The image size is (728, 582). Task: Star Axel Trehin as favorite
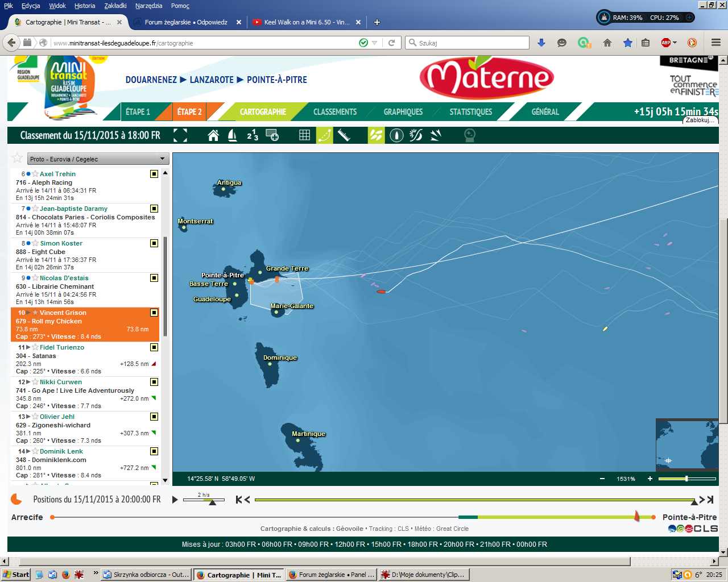tap(35, 174)
